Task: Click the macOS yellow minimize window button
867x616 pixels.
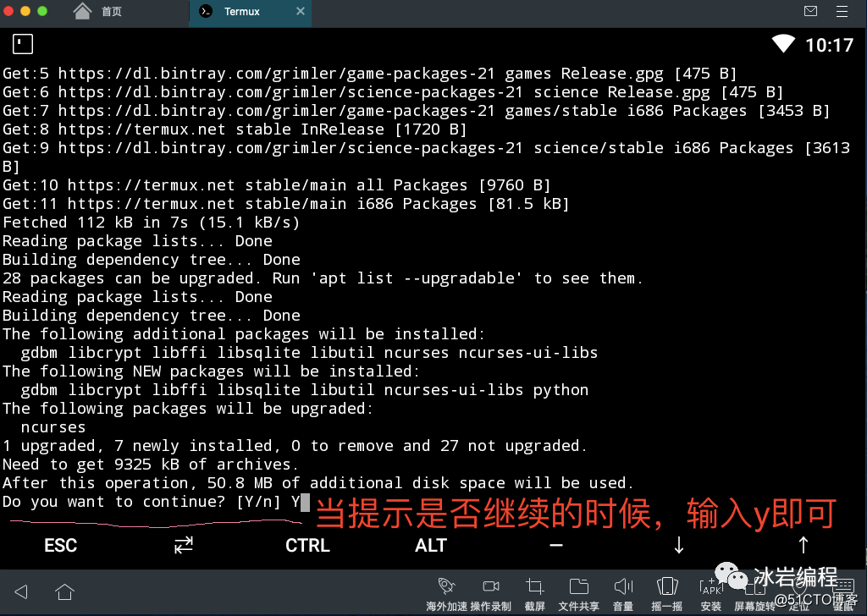Action: tap(25, 11)
